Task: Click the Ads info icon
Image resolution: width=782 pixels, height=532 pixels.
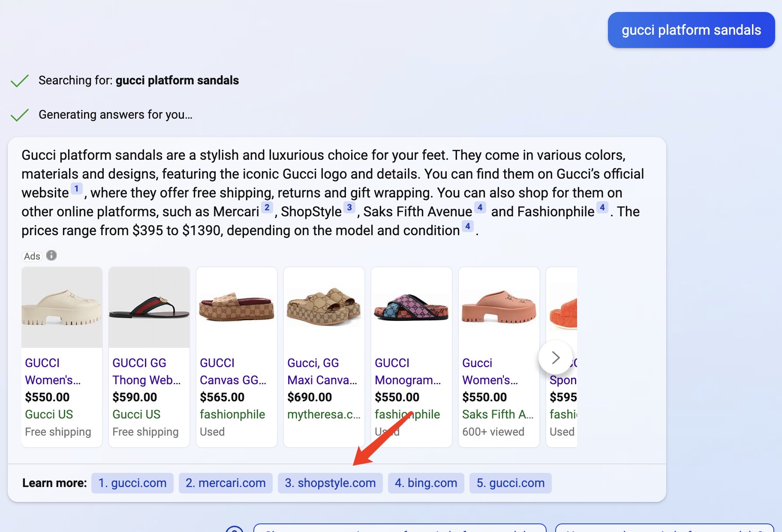Action: pyautogui.click(x=51, y=255)
